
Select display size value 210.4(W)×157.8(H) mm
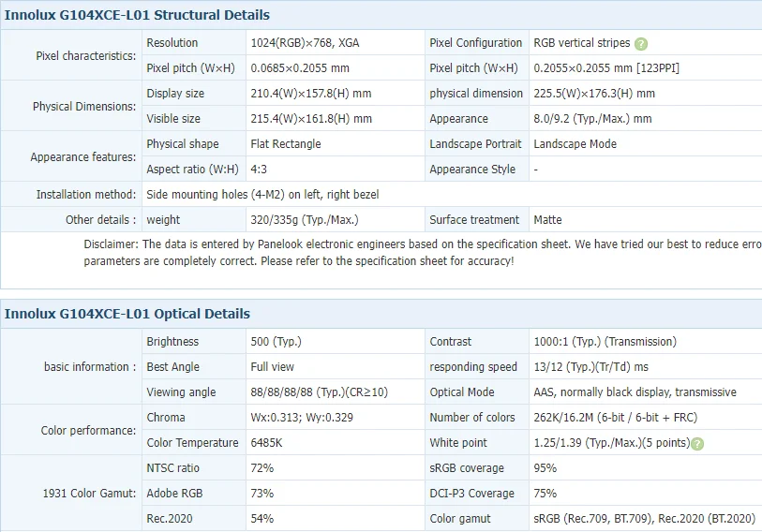(311, 94)
